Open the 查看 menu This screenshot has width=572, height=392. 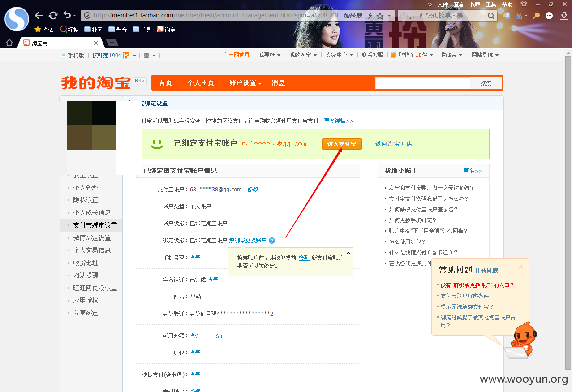(x=459, y=4)
